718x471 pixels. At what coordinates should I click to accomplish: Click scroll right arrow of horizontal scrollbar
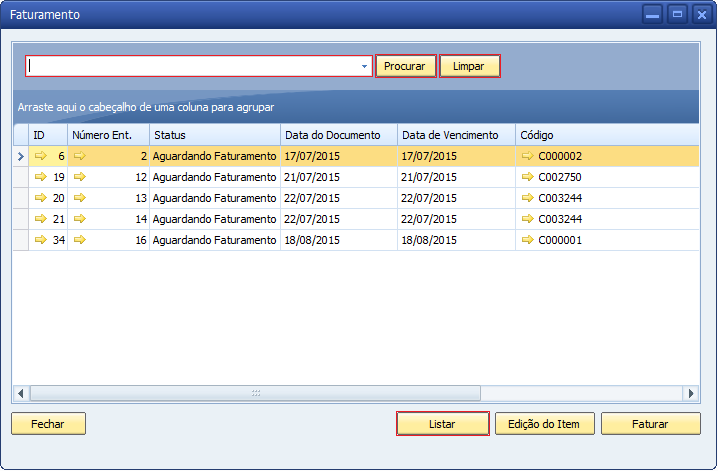691,393
